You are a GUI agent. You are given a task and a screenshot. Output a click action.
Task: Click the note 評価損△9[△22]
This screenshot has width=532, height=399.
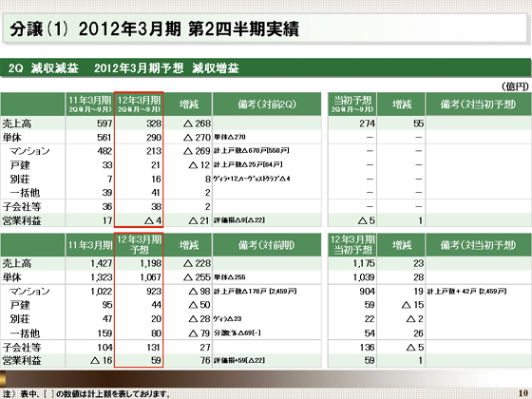[239, 220]
